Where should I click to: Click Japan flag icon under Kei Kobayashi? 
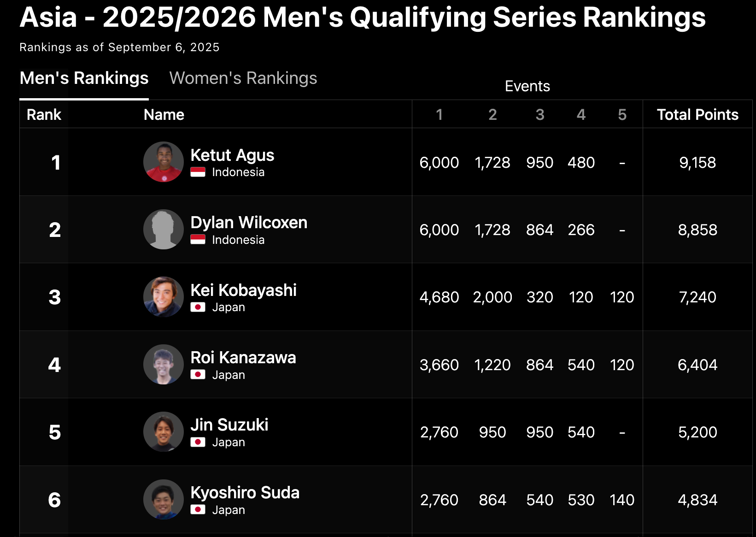pyautogui.click(x=198, y=307)
